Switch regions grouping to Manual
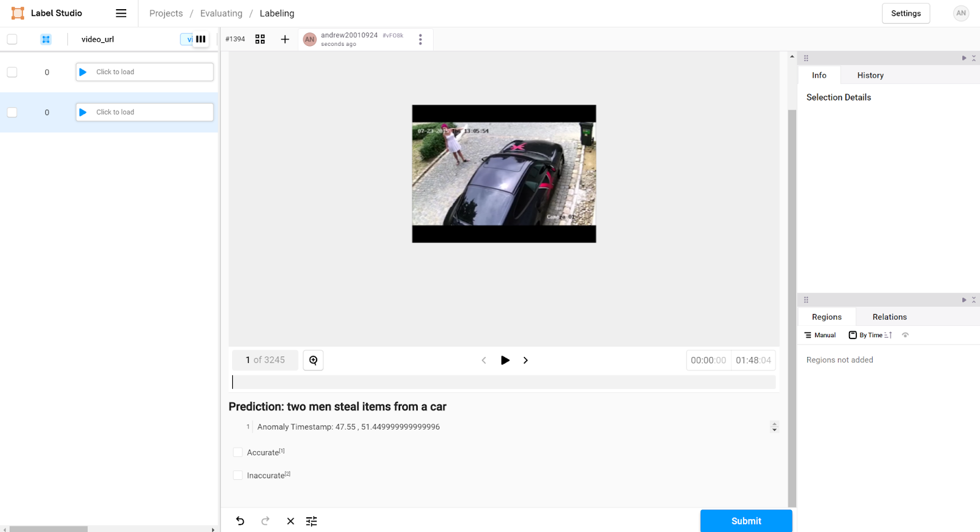 click(820, 335)
